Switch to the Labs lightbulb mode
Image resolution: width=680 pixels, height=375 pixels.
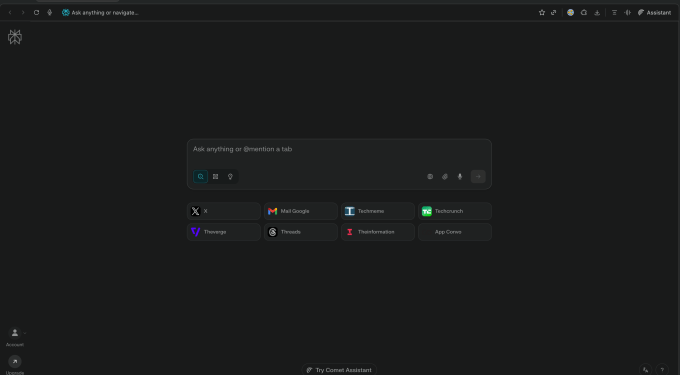230,176
